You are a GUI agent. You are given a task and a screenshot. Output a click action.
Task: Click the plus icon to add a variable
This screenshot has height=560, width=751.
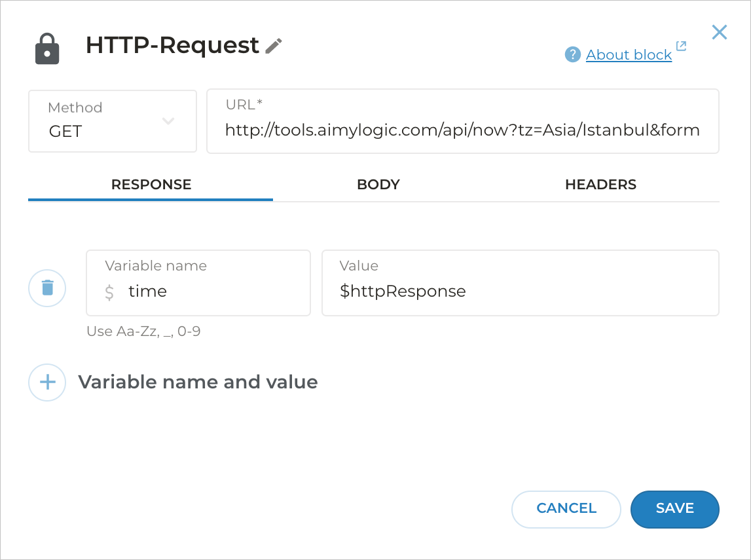pos(46,382)
